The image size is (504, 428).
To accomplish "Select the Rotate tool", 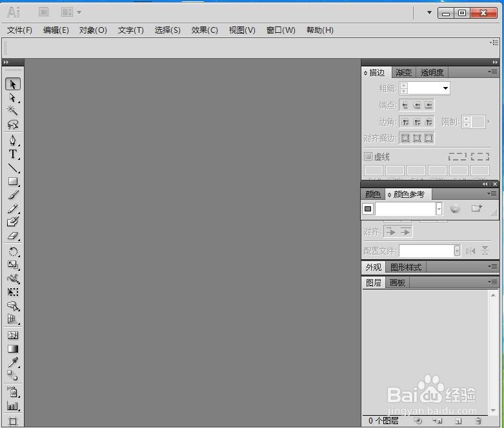I will tap(13, 251).
